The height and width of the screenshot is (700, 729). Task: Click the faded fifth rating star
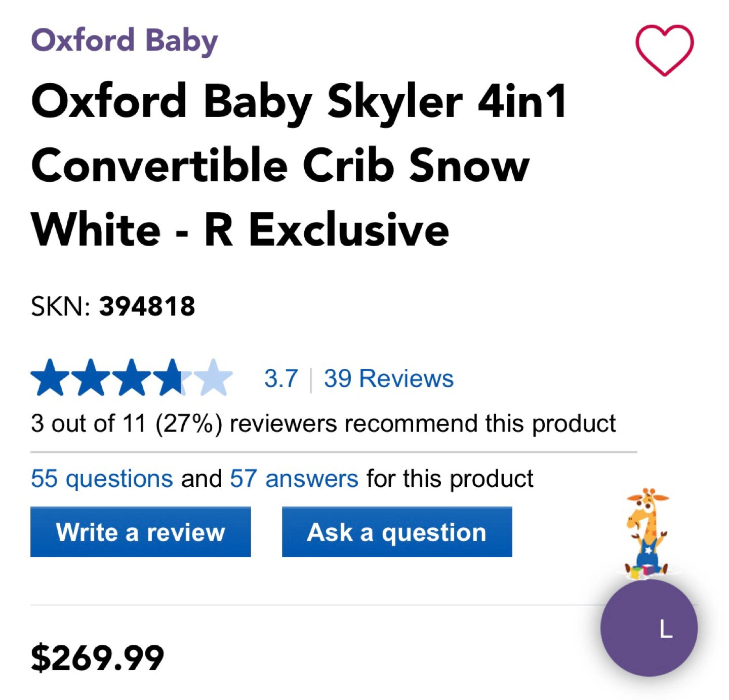click(213, 377)
